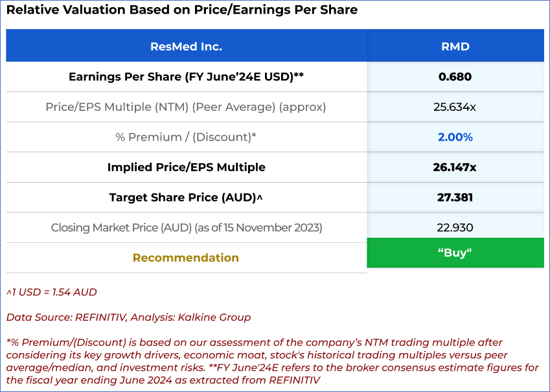Select the 'Price/EPS Multiple (NTM)' peer average label

pos(186,107)
